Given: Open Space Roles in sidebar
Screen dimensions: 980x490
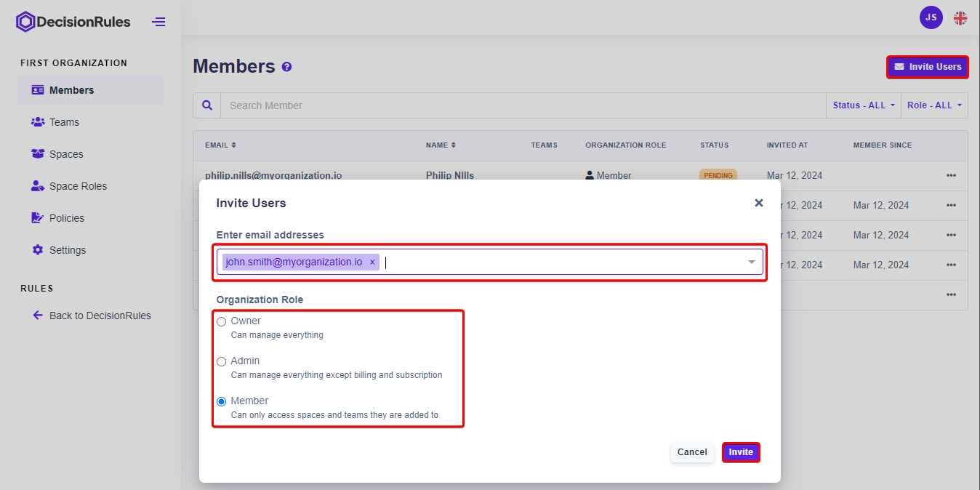Looking at the screenshot, I should coord(78,186).
